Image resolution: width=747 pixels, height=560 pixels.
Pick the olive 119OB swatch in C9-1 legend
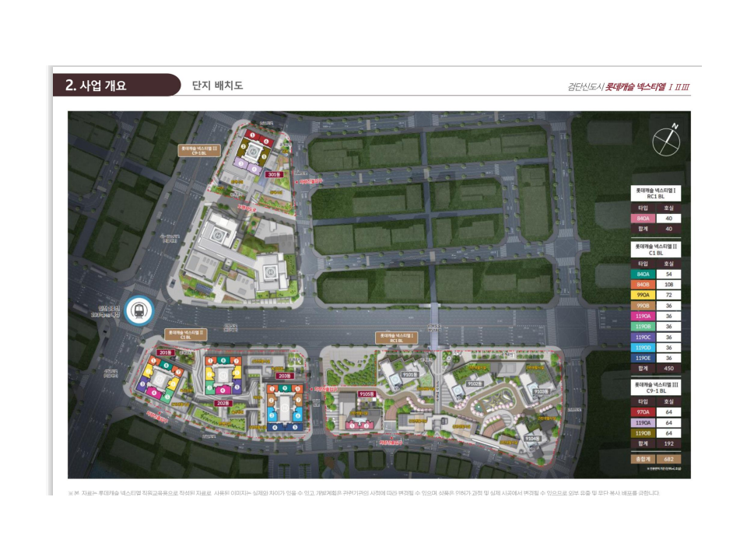[x=644, y=433]
